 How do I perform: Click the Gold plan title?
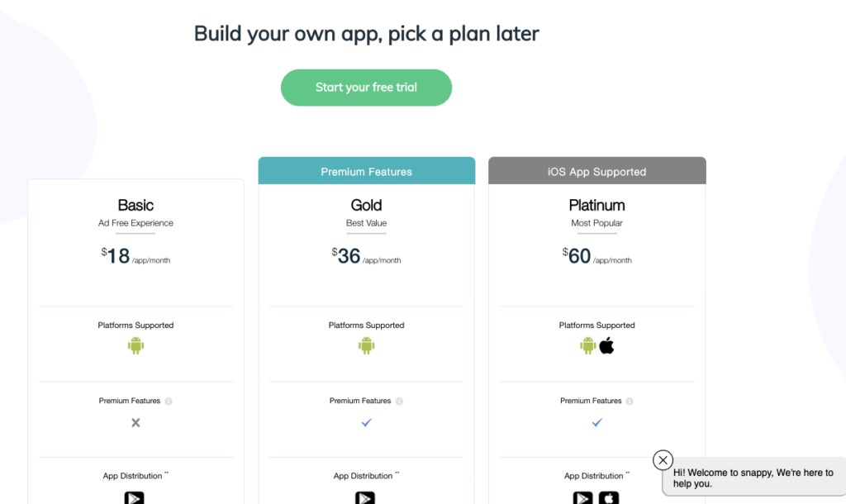366,205
